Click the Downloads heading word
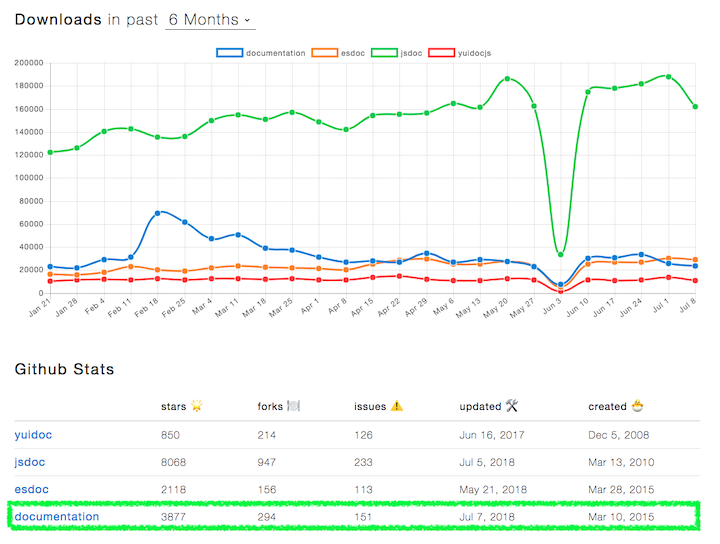 (x=58, y=20)
